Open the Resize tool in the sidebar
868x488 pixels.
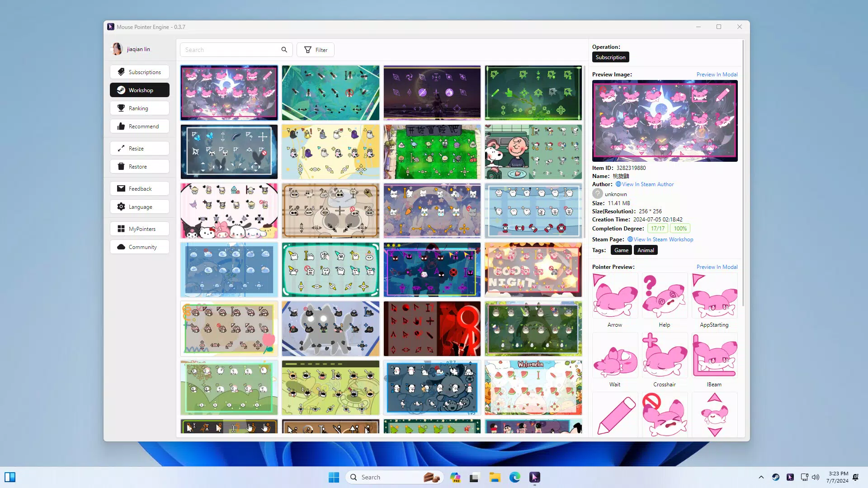click(139, 148)
